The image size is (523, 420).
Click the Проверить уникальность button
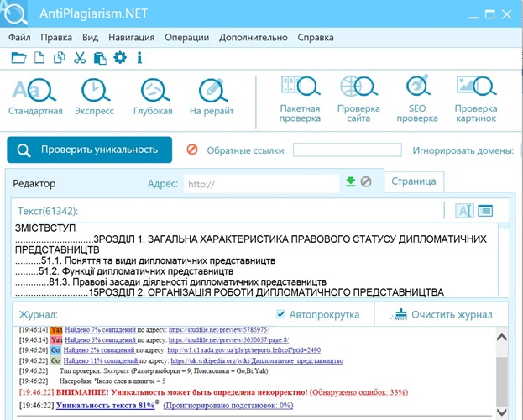89,150
